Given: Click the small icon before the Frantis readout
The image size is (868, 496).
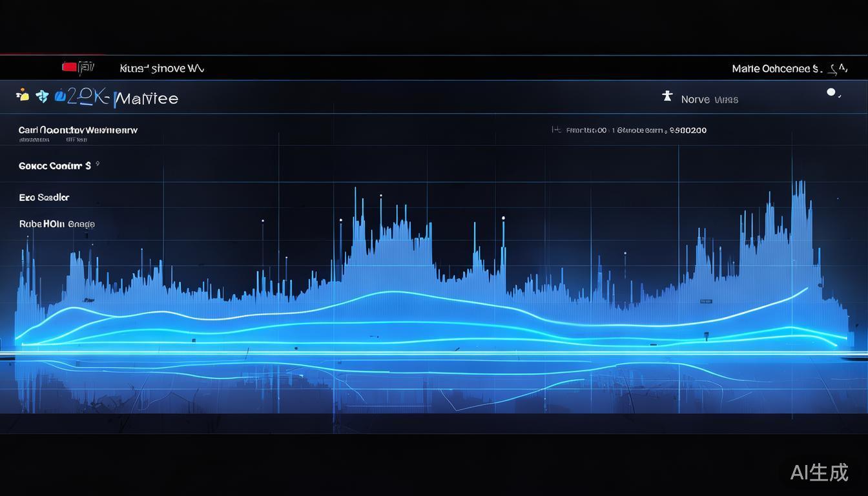Looking at the screenshot, I should coord(555,130).
